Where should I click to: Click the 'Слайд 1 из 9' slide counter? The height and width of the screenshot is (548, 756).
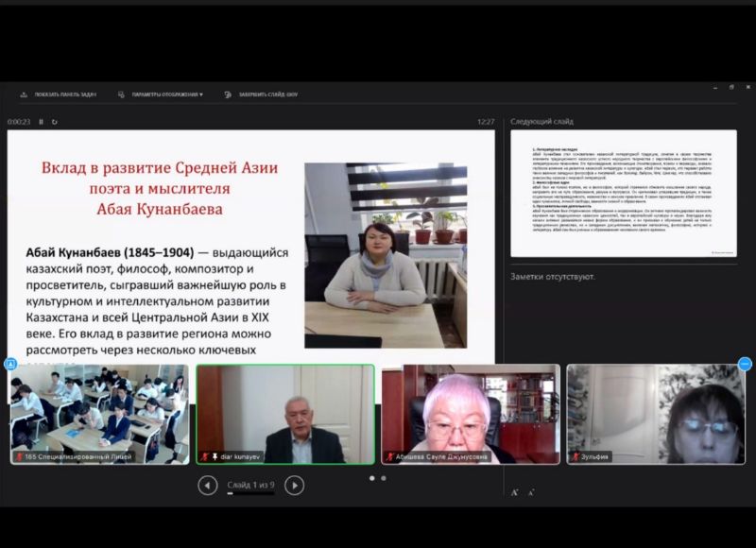[x=250, y=485]
